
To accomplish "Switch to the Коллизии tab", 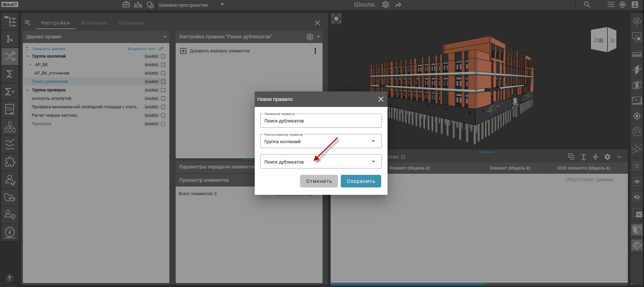I will tap(94, 23).
